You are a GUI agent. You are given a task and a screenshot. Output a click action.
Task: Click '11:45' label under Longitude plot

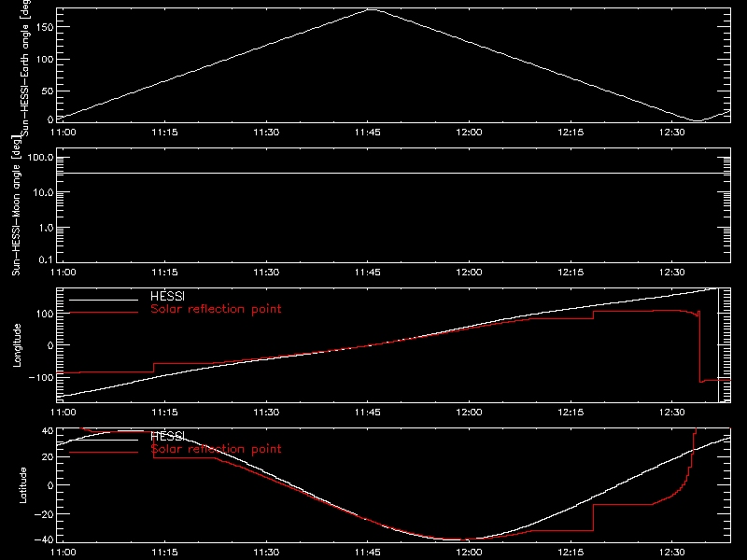tap(368, 412)
